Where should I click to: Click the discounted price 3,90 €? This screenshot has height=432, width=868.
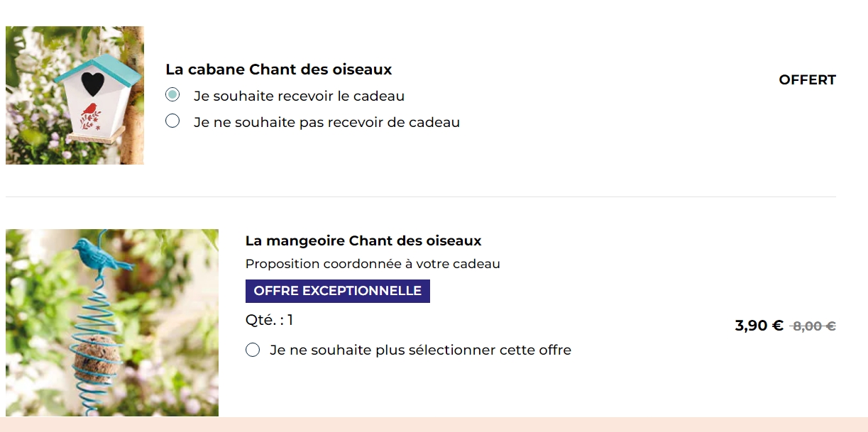(759, 326)
